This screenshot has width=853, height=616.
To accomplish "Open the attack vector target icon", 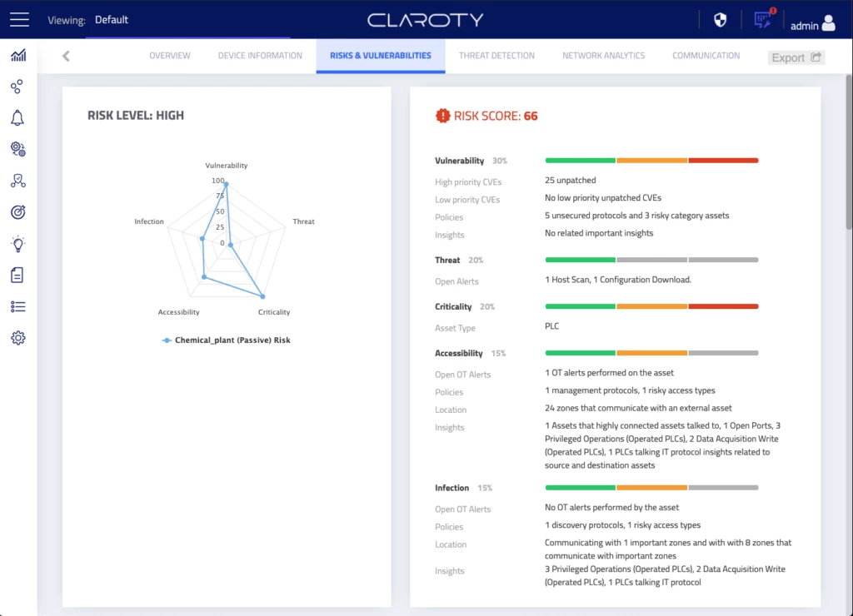I will 18,212.
